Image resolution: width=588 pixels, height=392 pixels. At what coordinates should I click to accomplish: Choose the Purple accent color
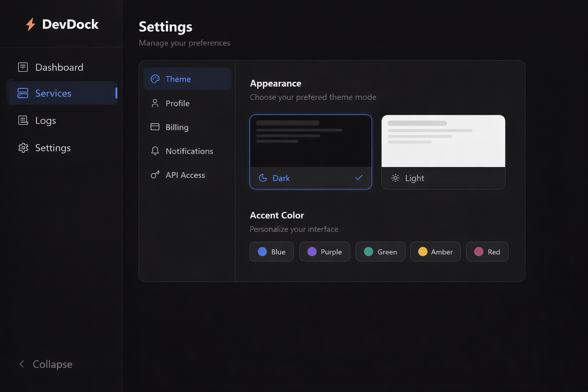[x=324, y=252]
